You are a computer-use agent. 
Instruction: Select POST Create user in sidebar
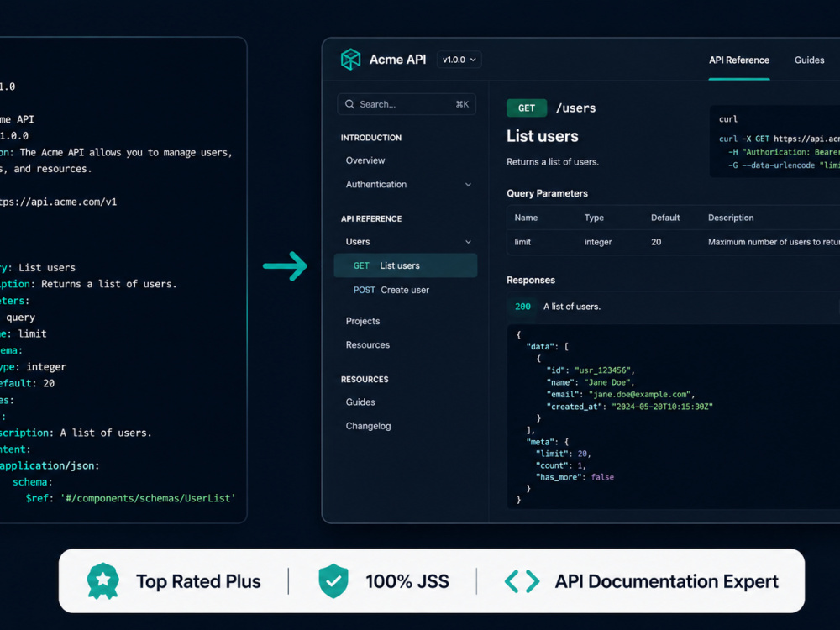(x=391, y=290)
